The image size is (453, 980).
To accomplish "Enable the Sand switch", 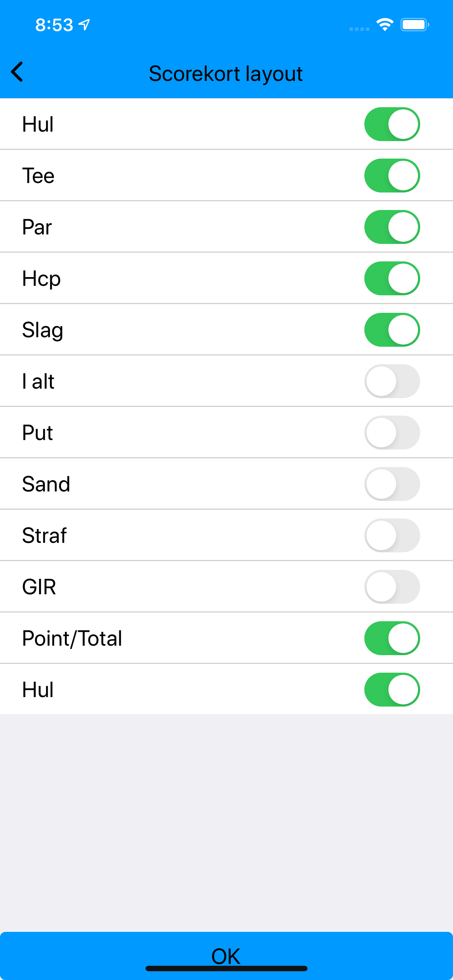I will pyautogui.click(x=392, y=483).
